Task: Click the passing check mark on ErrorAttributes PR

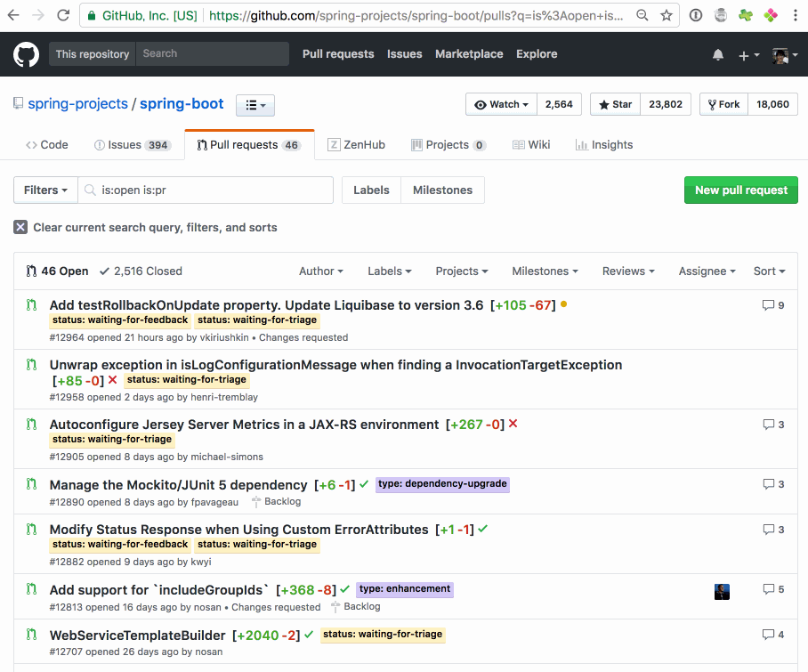Action: point(483,529)
